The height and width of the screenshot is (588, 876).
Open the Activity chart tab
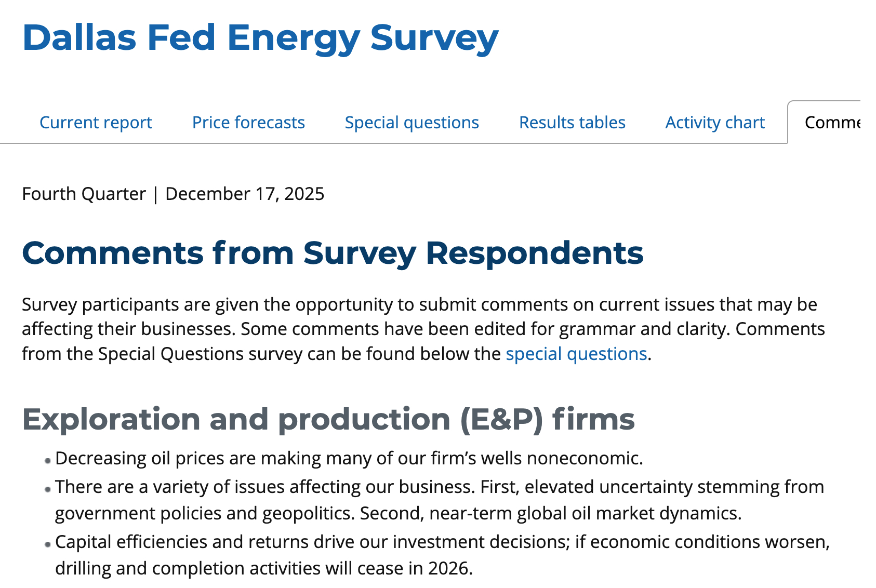point(715,123)
